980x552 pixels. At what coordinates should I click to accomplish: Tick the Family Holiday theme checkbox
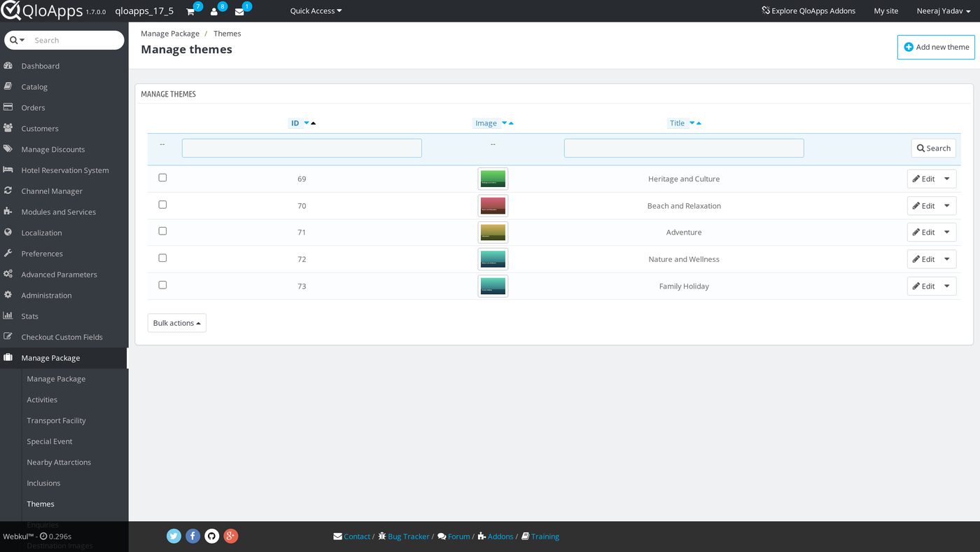click(x=162, y=285)
